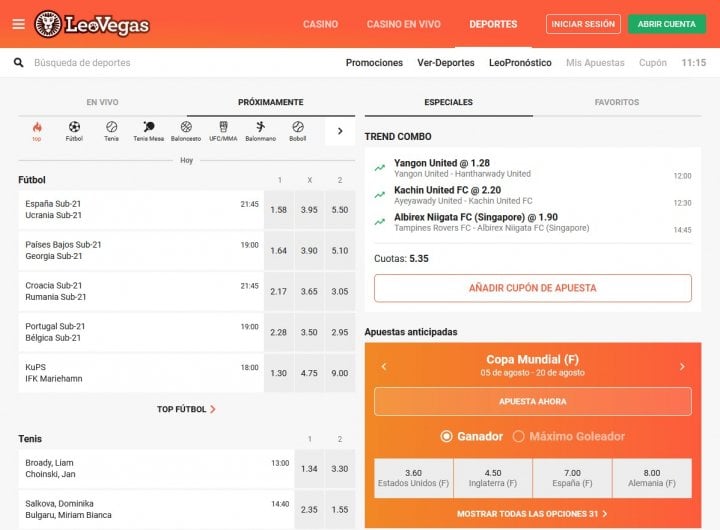Open Yangon United @ 1.28 selection
720x530 pixels.
click(533, 168)
